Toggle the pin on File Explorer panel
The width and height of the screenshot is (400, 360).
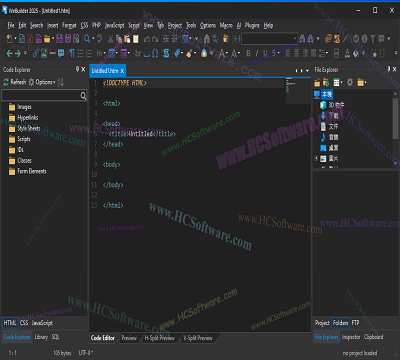click(x=389, y=69)
